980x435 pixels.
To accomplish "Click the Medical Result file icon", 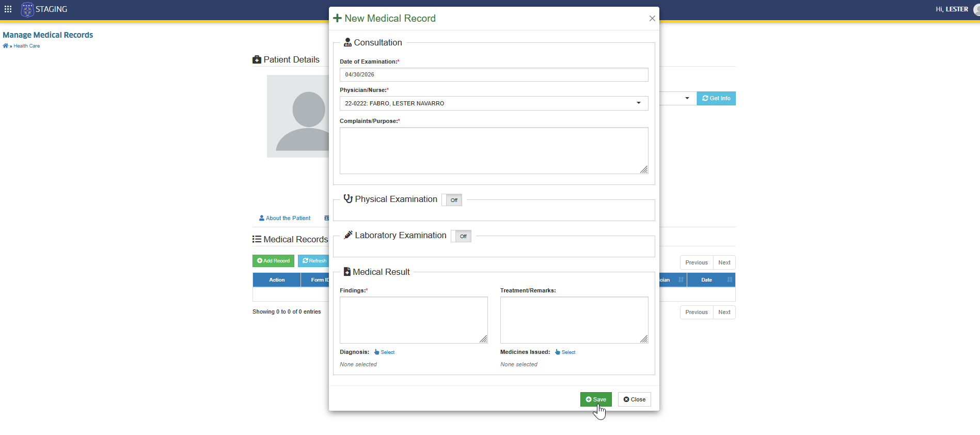I will pos(347,272).
